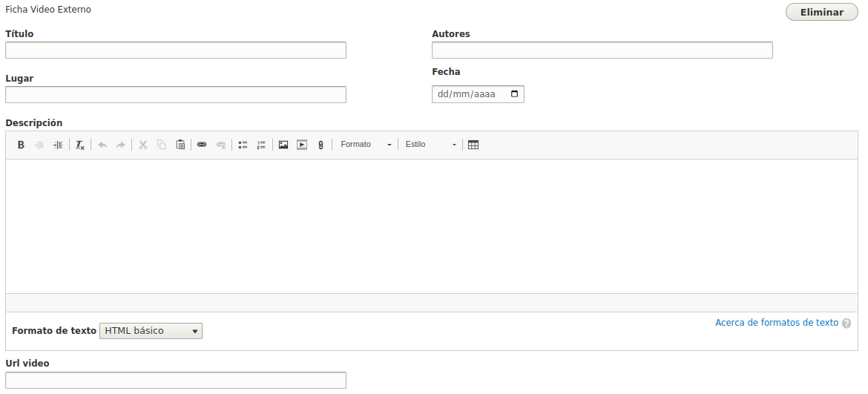Viewport: 868px width, 394px height.
Task: Click into the Url video field
Action: point(176,380)
